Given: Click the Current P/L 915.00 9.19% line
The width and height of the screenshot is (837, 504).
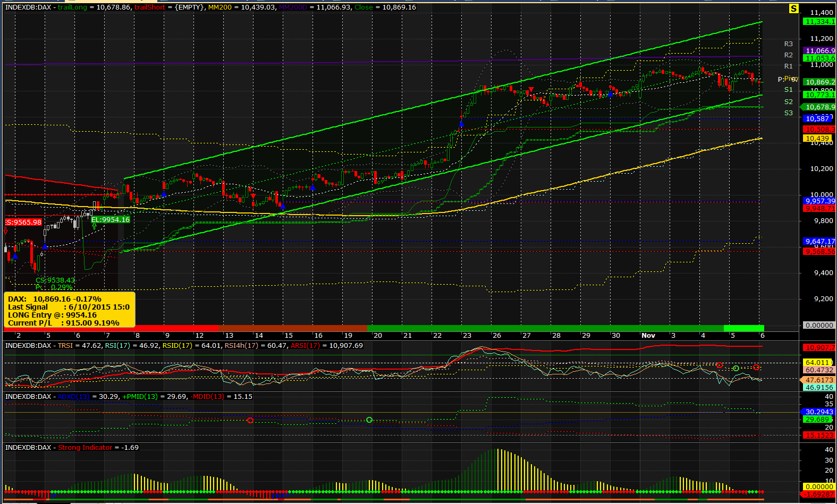Looking at the screenshot, I should 64,323.
